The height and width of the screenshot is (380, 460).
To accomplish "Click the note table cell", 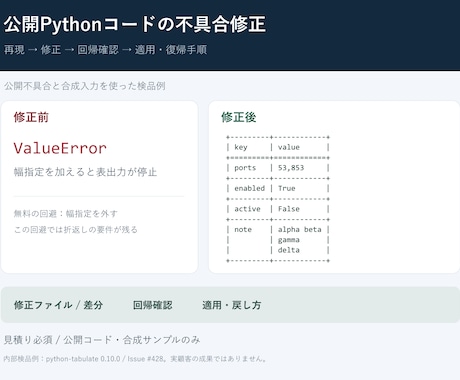I will pos(243,230).
